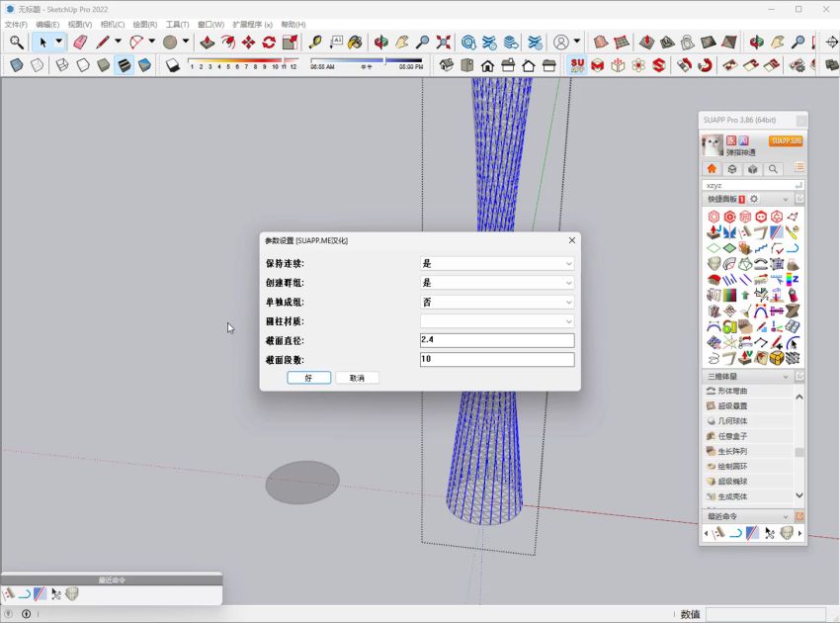The width and height of the screenshot is (840, 623).
Task: Open the SUAPP panel search tab
Action: (x=773, y=169)
